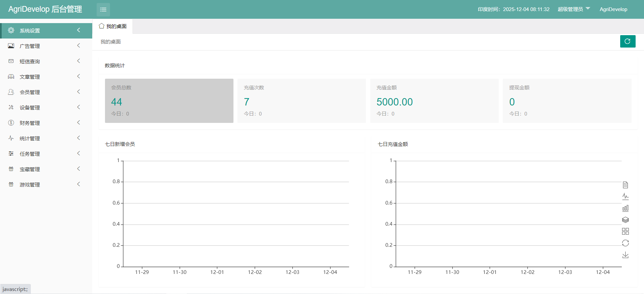Image resolution: width=644 pixels, height=294 pixels.
Task: Switch chart to bar chart view
Action: click(x=625, y=208)
